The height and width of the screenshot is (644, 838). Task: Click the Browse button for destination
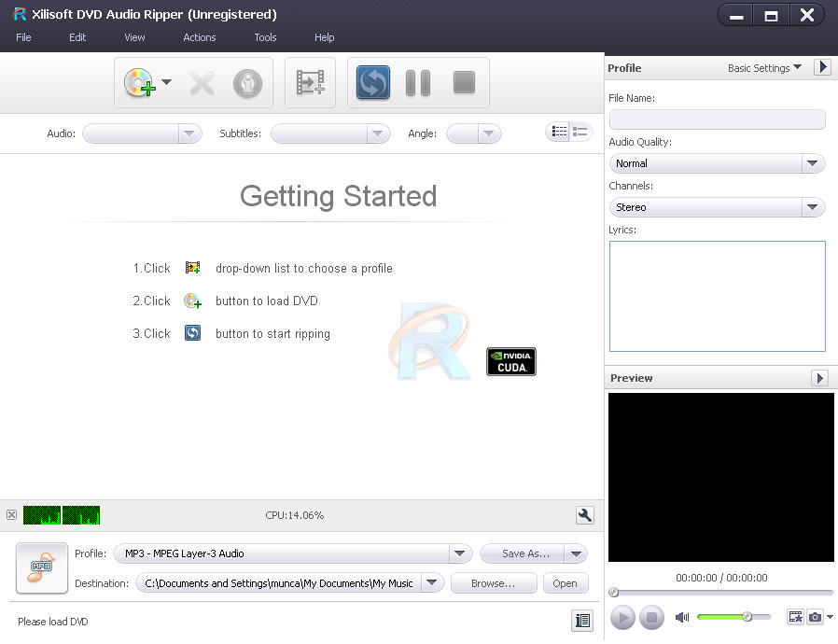click(x=493, y=582)
